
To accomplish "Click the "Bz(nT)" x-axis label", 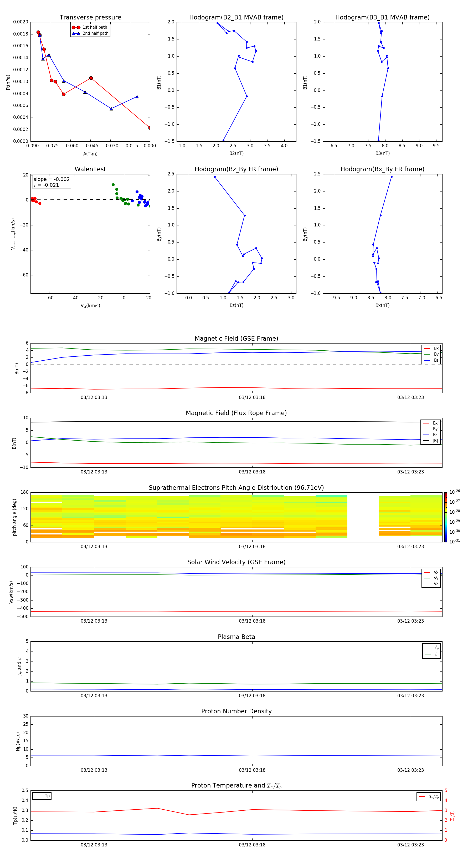I will (x=236, y=305).
